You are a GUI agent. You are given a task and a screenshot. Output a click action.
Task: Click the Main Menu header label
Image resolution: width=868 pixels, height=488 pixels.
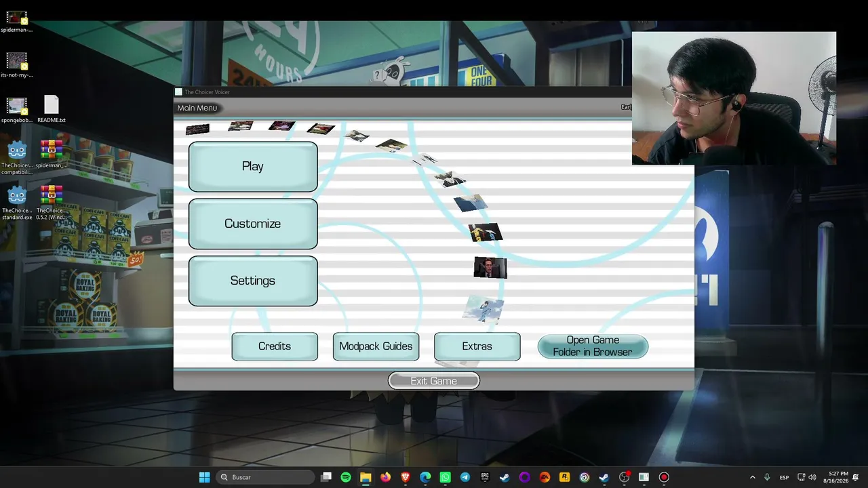point(197,108)
